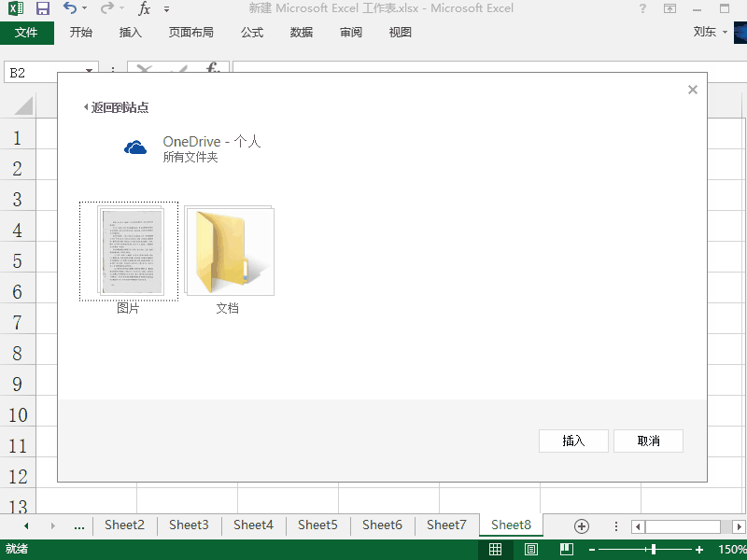Image resolution: width=747 pixels, height=560 pixels.
Task: Click the OneDrive cloud icon
Action: point(135,147)
